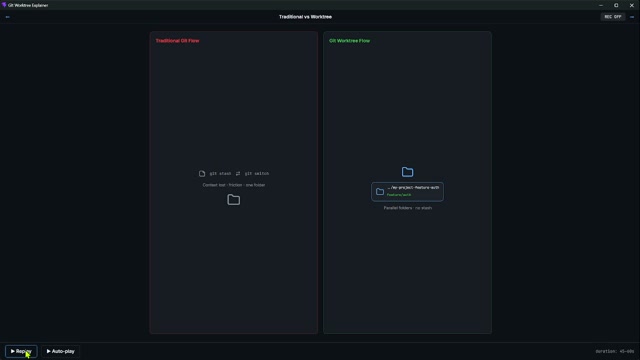The height and width of the screenshot is (360, 640).
Task: Click the "Traditional Git Flow" heading
Action: click(178, 41)
